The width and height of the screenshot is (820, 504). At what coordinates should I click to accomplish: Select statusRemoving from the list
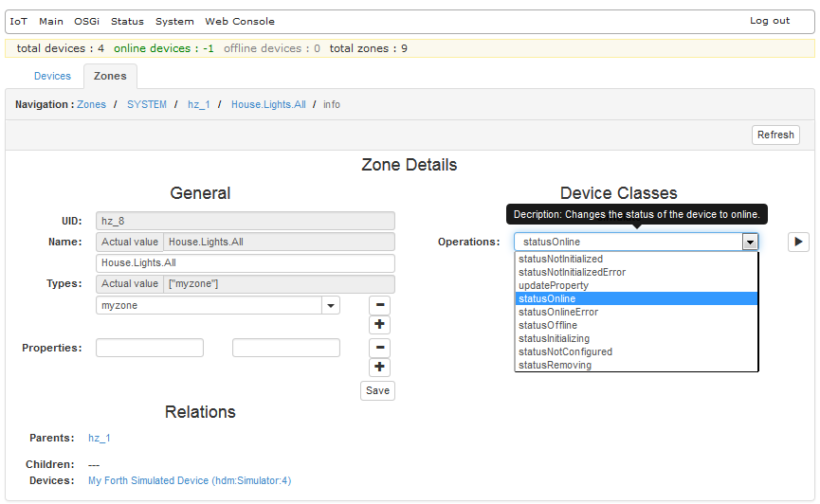click(x=555, y=365)
